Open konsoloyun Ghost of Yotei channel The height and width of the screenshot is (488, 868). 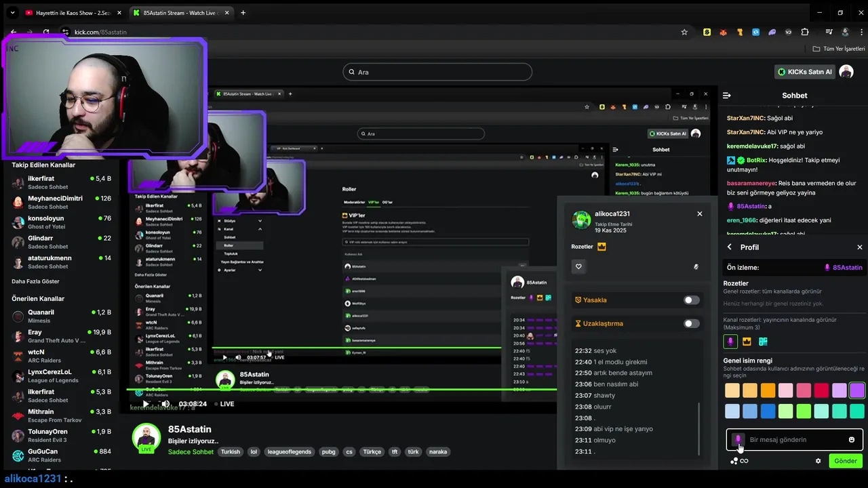pyautogui.click(x=62, y=222)
